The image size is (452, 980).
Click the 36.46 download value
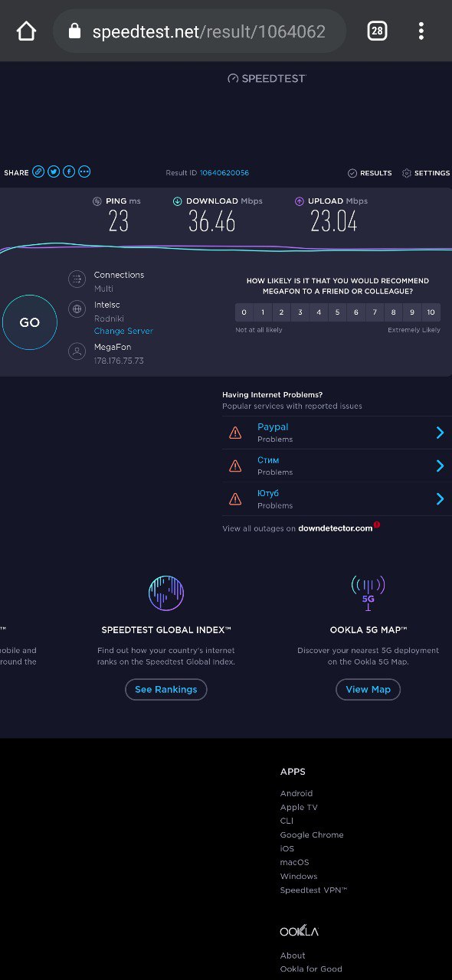212,222
